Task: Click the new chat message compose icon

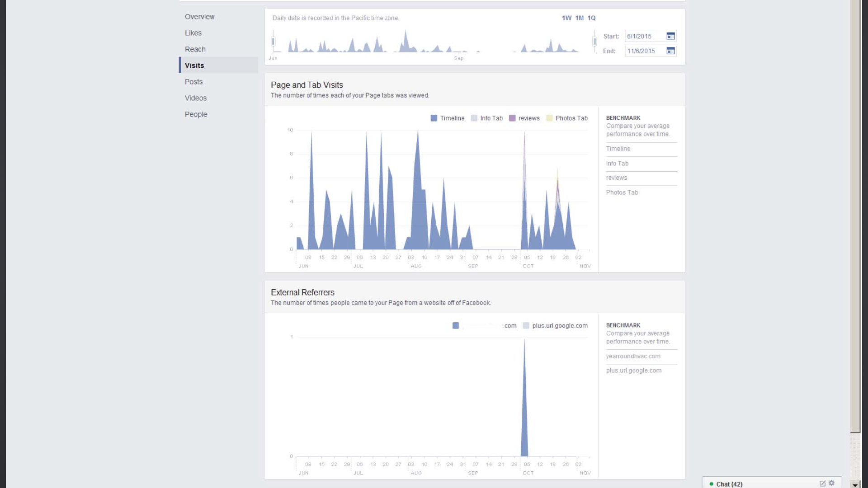Action: coord(822,483)
